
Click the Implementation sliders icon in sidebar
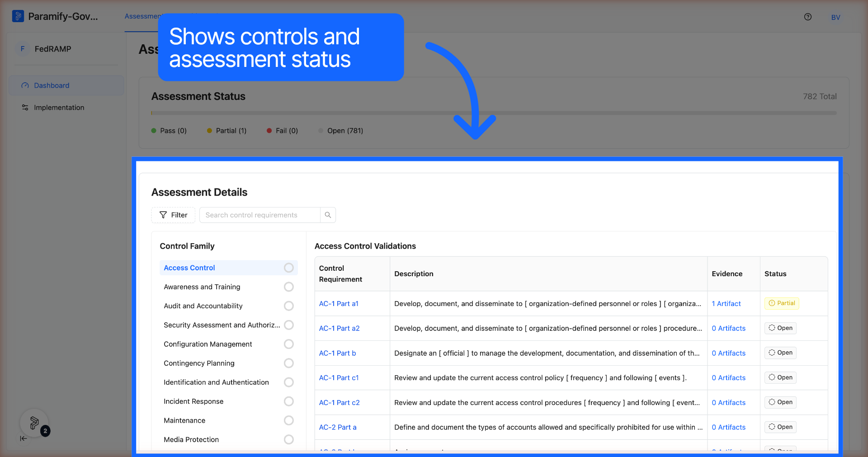click(25, 108)
